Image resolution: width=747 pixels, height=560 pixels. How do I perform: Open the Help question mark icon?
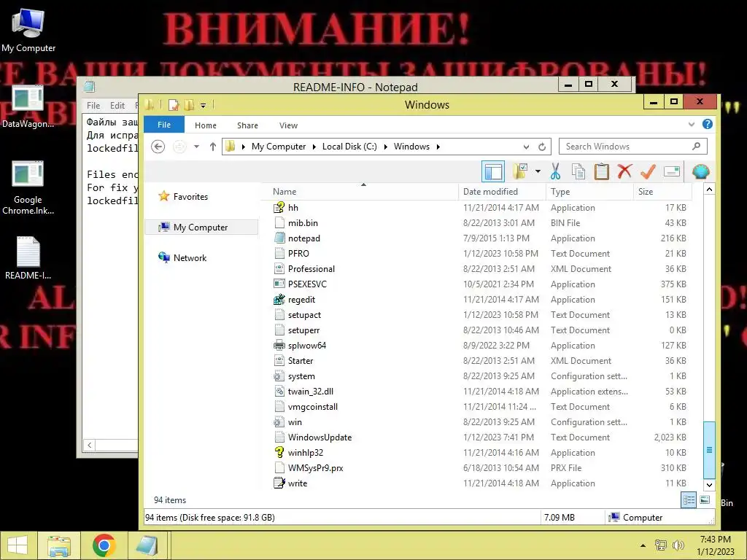(708, 124)
